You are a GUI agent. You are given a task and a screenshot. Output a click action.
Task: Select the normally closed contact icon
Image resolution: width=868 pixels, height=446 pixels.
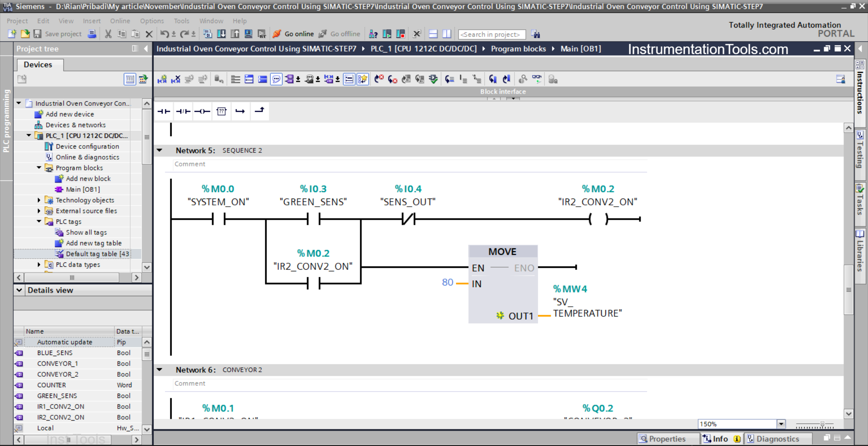pos(183,111)
